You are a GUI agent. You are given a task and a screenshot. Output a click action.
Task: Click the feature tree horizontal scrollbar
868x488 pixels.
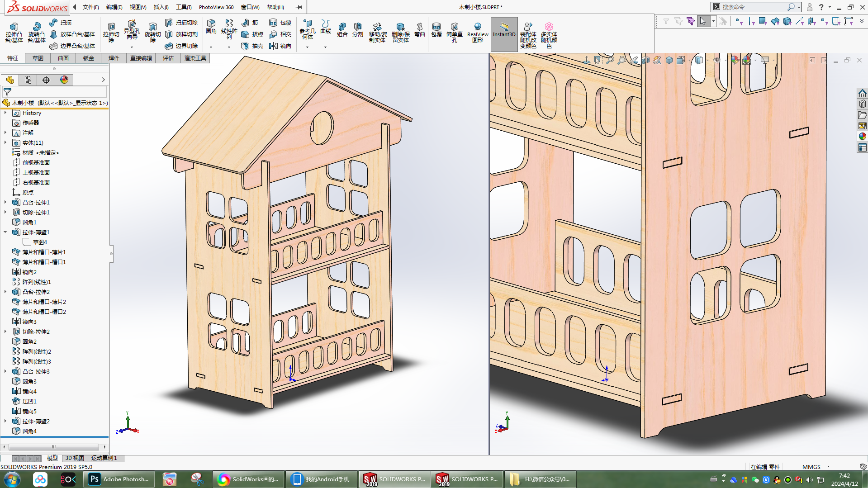coord(54,447)
